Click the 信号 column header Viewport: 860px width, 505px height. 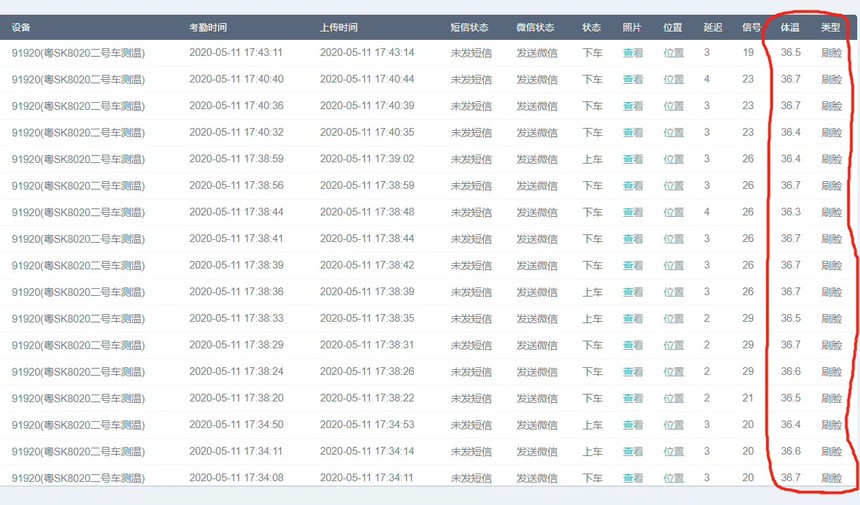[x=751, y=27]
